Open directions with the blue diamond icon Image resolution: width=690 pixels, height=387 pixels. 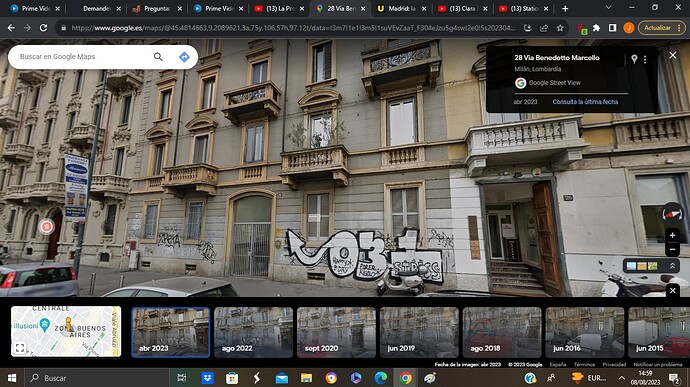point(184,57)
